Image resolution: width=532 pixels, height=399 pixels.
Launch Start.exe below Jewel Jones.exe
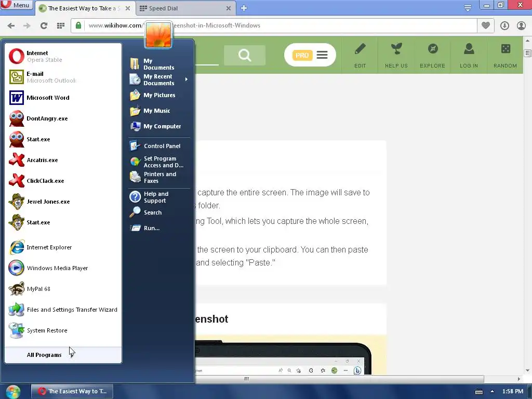(63, 222)
